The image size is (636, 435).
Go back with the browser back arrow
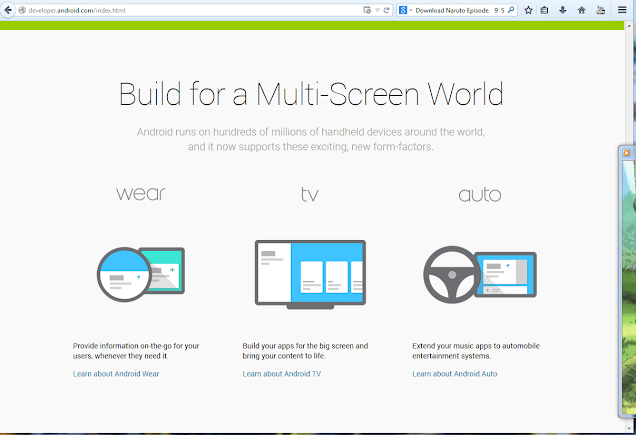(7, 10)
